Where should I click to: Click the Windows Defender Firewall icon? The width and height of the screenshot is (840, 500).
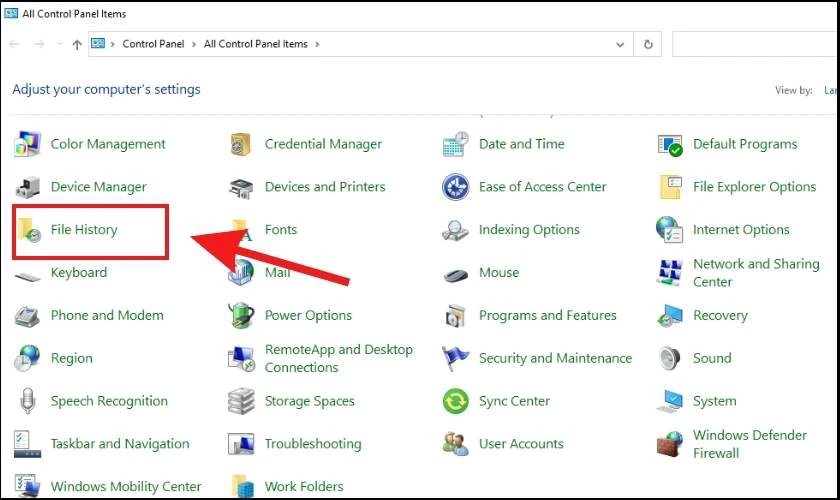[x=670, y=444]
